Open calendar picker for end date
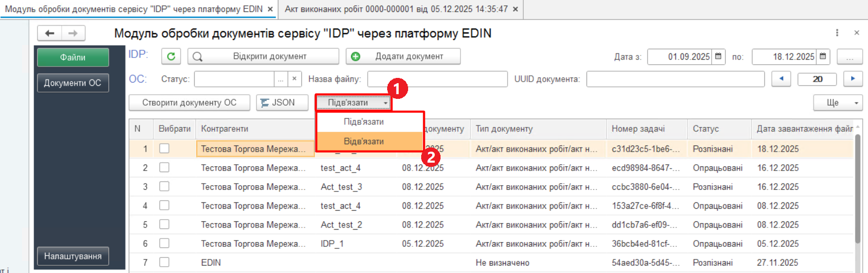Viewport: 868px width, 273px height. pos(823,56)
